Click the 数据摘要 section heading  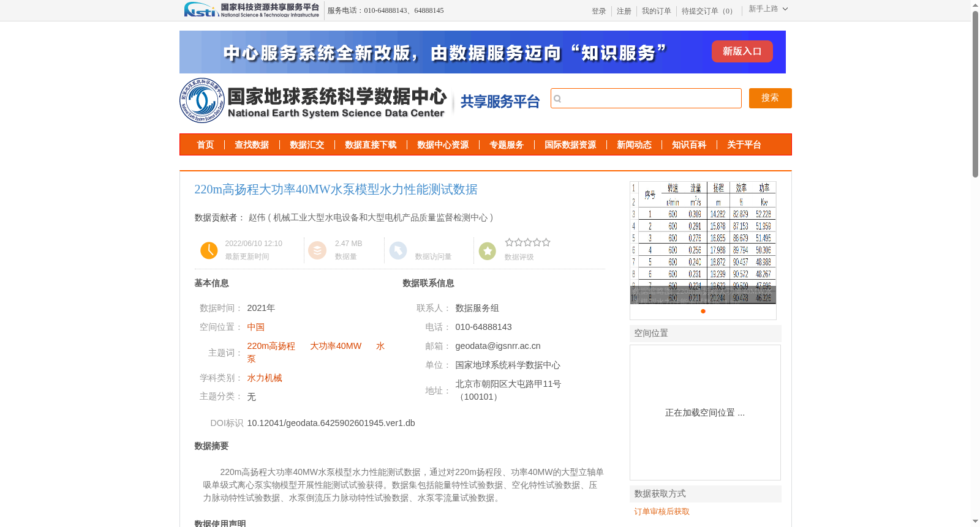pos(211,446)
